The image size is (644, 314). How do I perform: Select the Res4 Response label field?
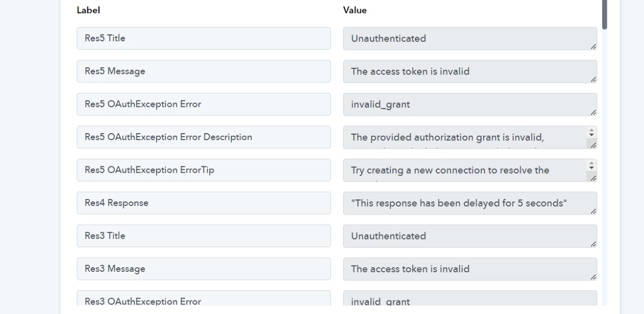pos(204,203)
